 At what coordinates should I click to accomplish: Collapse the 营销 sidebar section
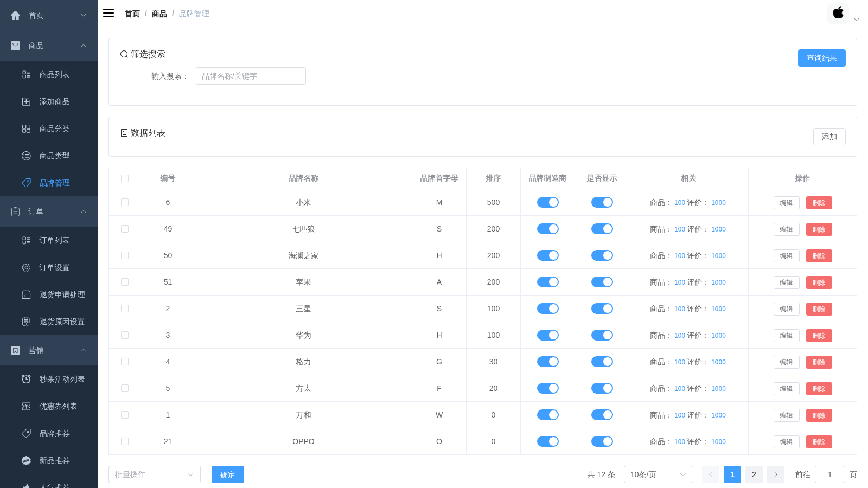click(x=49, y=350)
